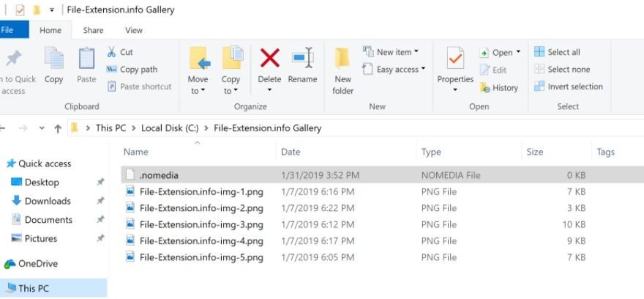This screenshot has height=299, width=644.
Task: Open Properties using the checkmark icon
Action: (x=455, y=59)
